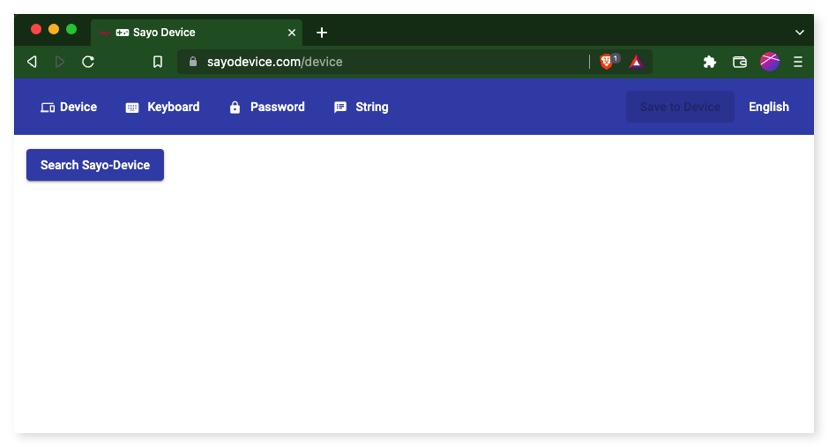
Task: Switch to the Device section
Action: coord(69,107)
